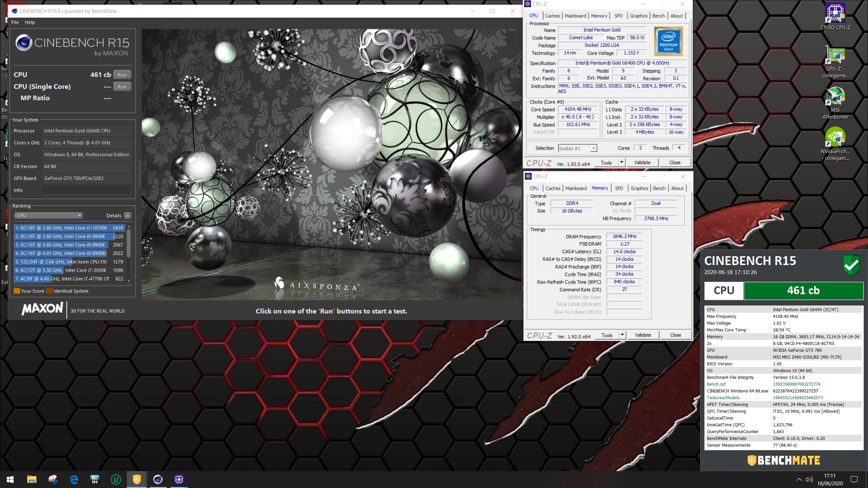Open the paint-splat taskbar app icon
868x488 pixels.
pos(53,480)
